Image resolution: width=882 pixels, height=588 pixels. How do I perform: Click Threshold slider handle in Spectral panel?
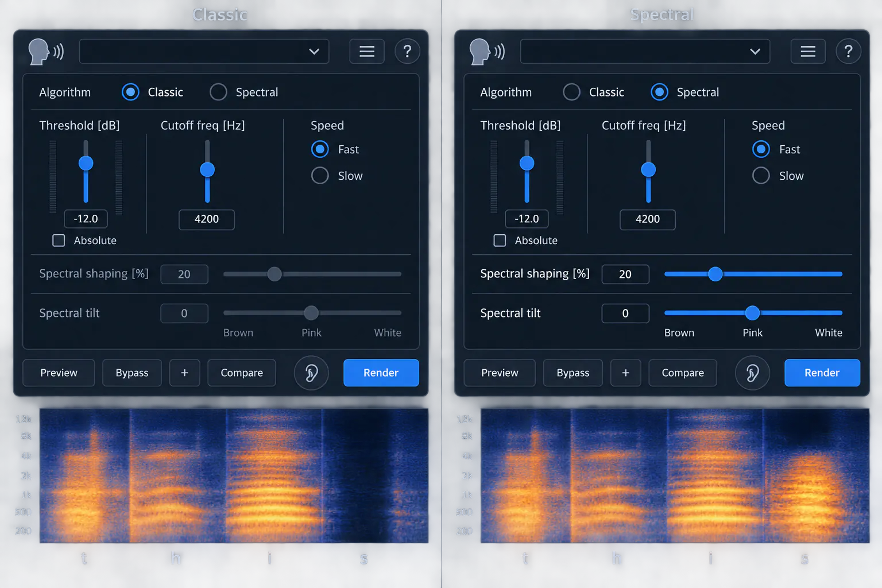pos(527,163)
